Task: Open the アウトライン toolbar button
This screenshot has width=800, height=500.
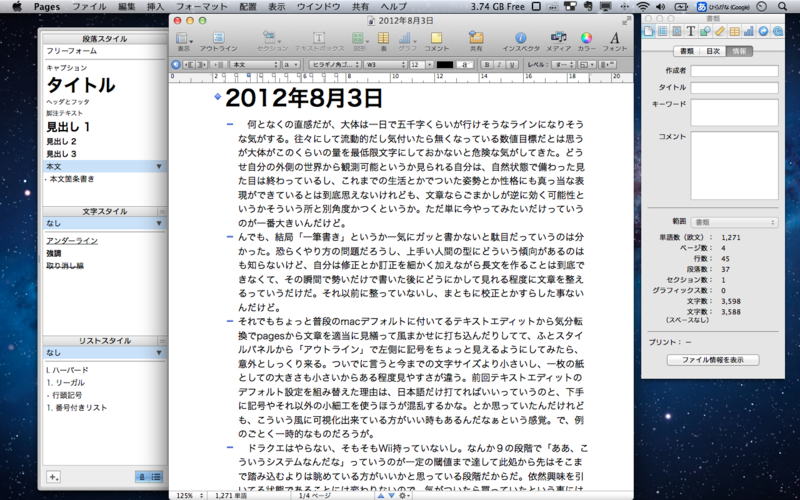Action: (x=218, y=41)
